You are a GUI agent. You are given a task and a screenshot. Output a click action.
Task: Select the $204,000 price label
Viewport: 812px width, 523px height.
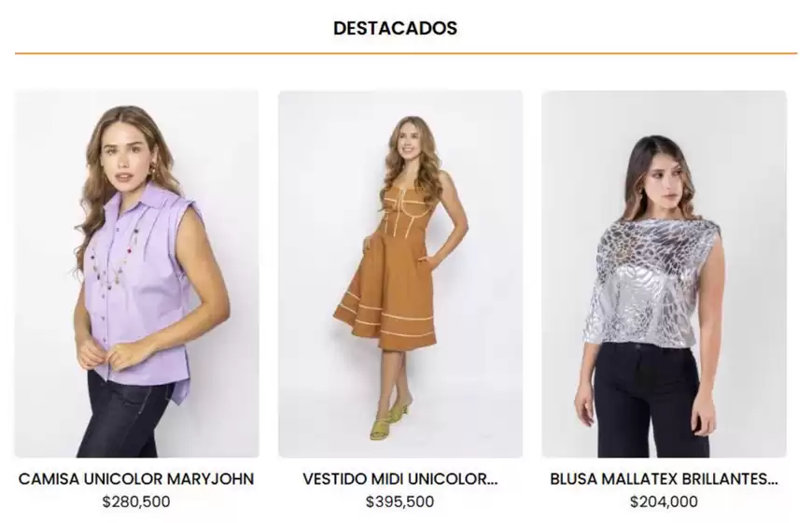point(664,502)
